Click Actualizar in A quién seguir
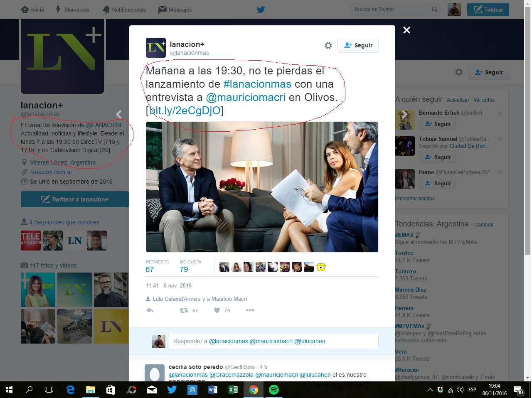The image size is (532, 398). tap(458, 100)
